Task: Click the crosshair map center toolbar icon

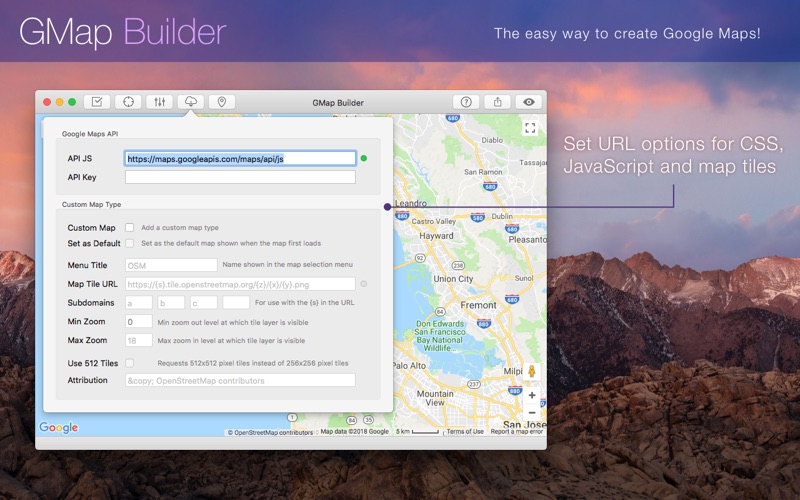Action: [x=128, y=102]
